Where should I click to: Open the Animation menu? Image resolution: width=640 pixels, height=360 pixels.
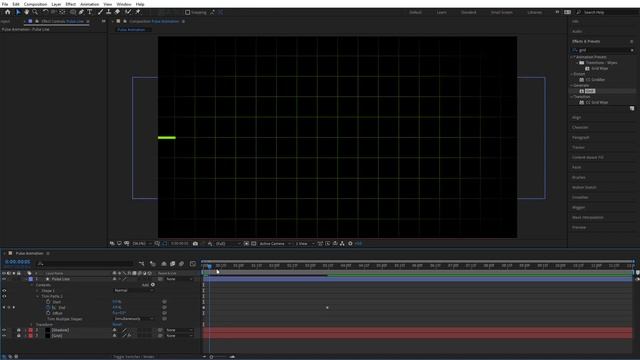pyautogui.click(x=89, y=4)
